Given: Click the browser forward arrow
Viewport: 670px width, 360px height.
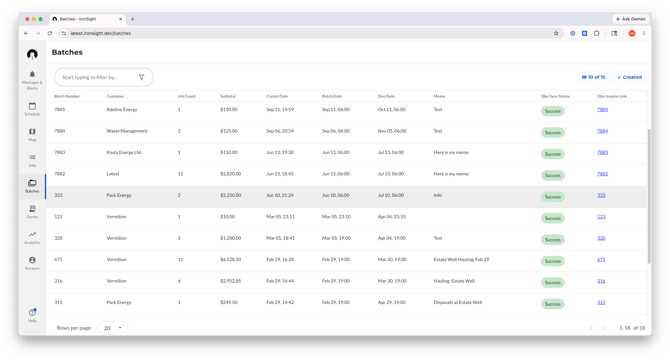Looking at the screenshot, I should click(x=38, y=33).
